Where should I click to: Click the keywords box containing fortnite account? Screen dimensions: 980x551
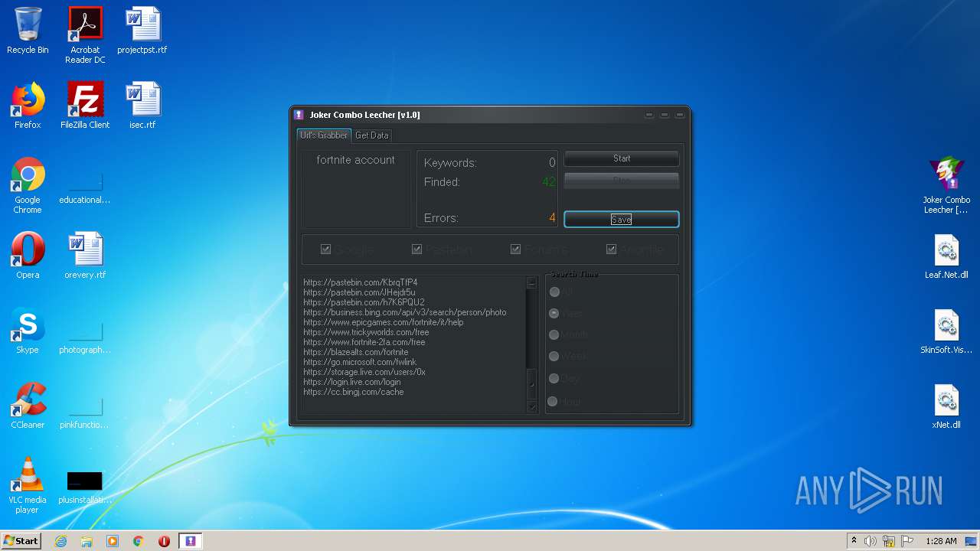click(356, 189)
